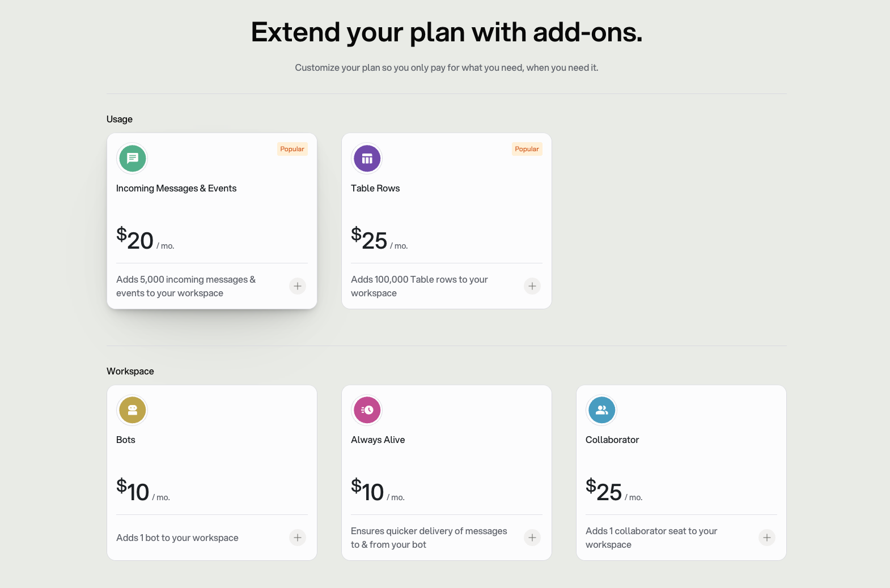This screenshot has width=890, height=588.
Task: Add Table Rows add-on using plus button
Action: [532, 286]
